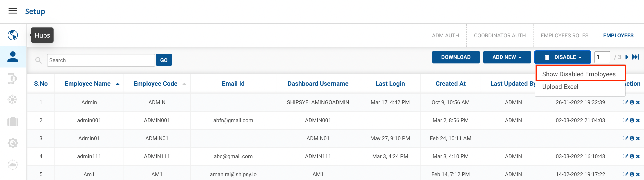The height and width of the screenshot is (180, 644).
Task: Go to the next page arrow
Action: [627, 57]
